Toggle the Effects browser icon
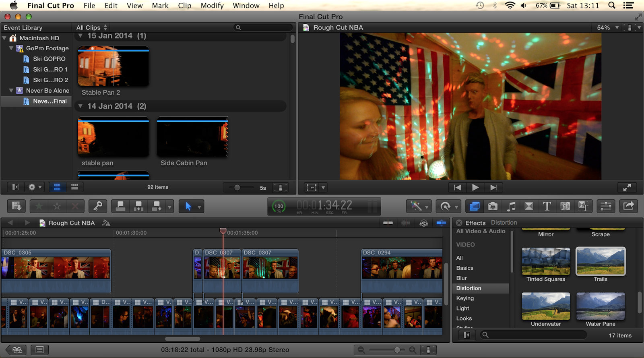 (475, 206)
